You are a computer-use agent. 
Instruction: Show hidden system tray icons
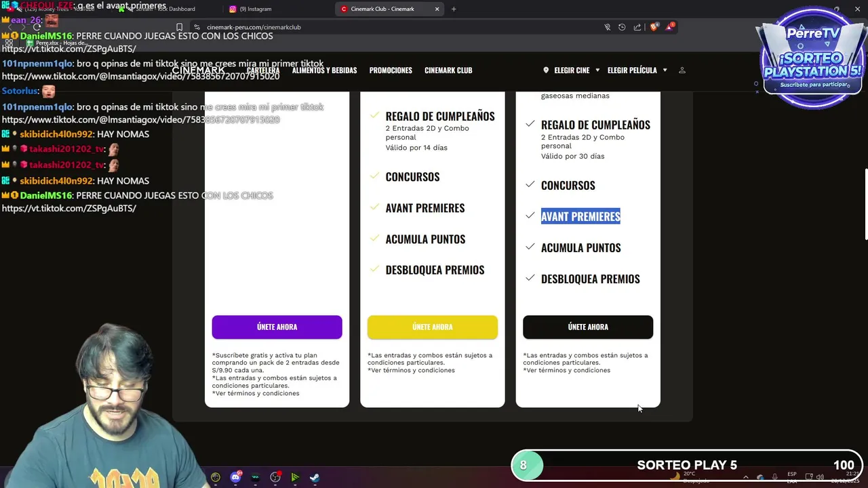tap(745, 477)
